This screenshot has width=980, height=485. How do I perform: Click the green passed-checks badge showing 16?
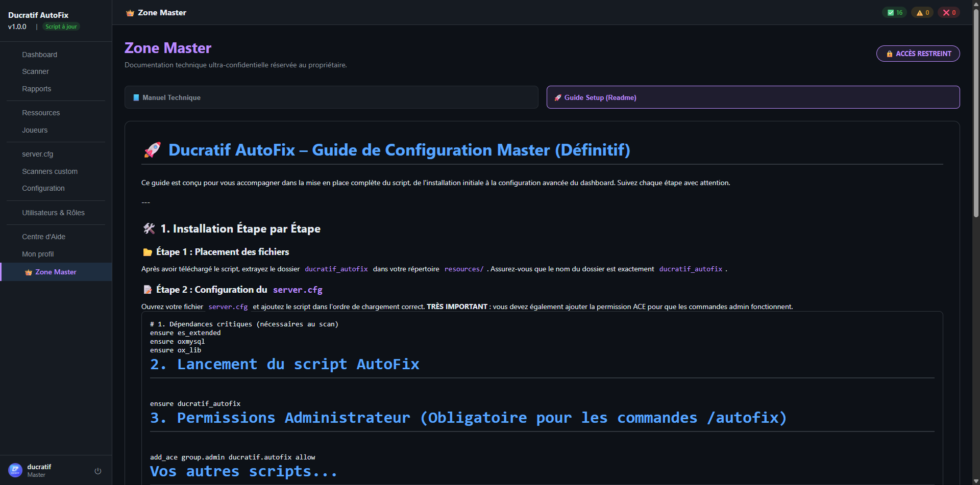894,12
